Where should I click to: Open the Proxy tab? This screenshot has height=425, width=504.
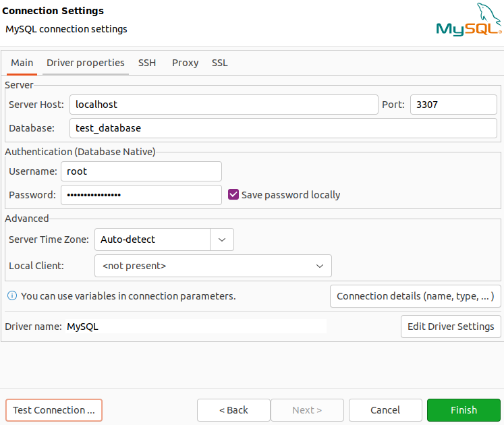click(x=185, y=63)
